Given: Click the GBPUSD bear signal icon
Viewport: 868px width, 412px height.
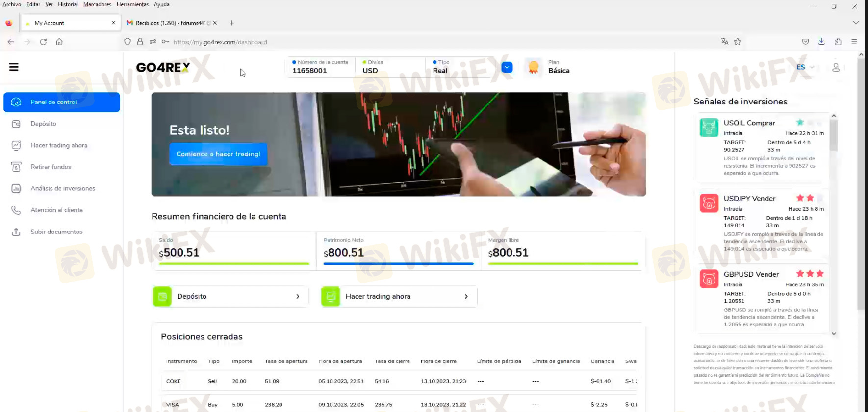Looking at the screenshot, I should 709,279.
